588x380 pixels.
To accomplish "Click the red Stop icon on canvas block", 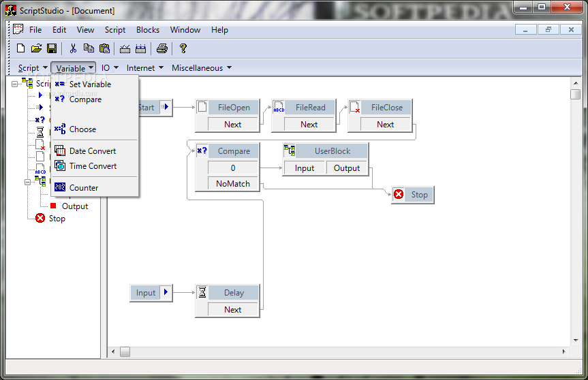I will tap(399, 194).
